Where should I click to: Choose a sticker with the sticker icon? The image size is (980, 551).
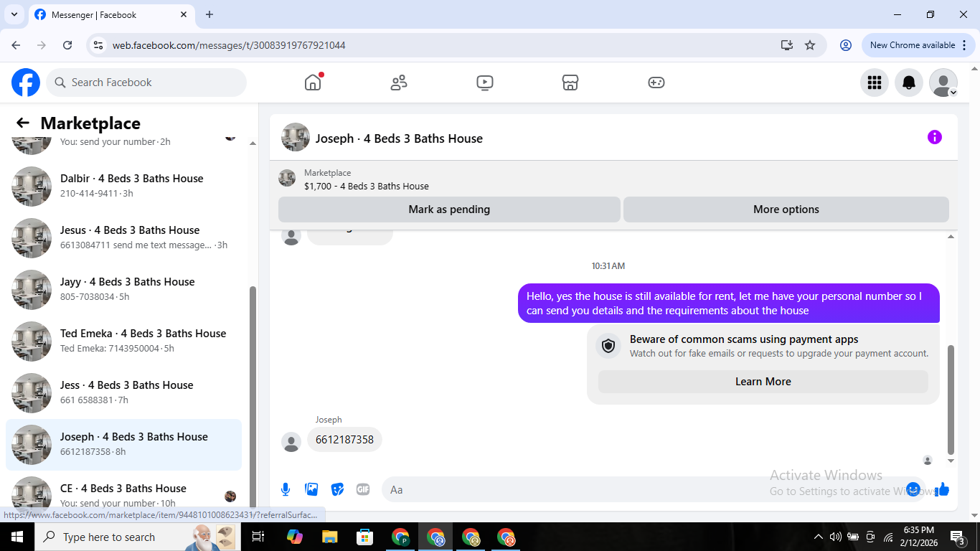pyautogui.click(x=337, y=489)
